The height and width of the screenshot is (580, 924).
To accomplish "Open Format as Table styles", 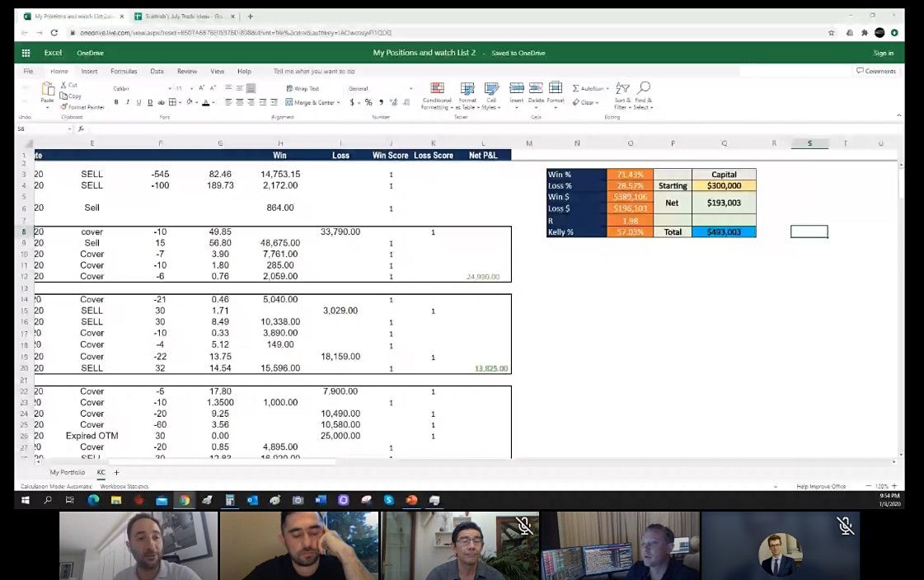I will click(467, 89).
